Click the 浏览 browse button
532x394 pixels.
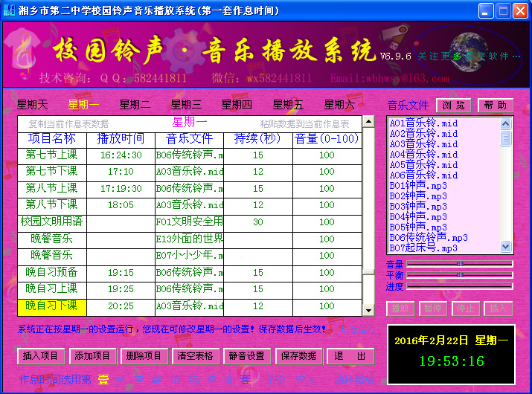454,105
